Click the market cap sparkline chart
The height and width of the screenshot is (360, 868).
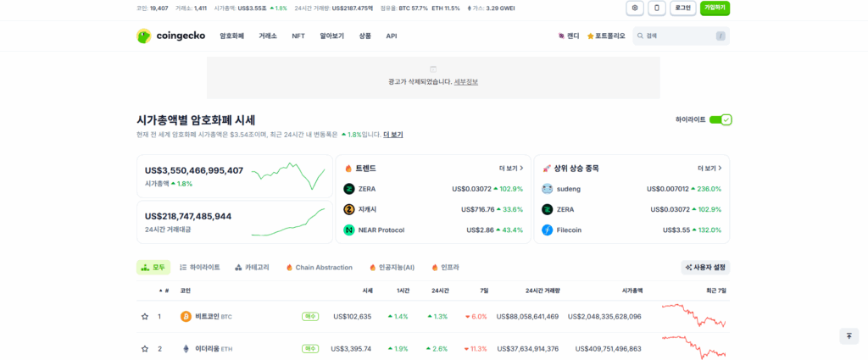pyautogui.click(x=288, y=176)
